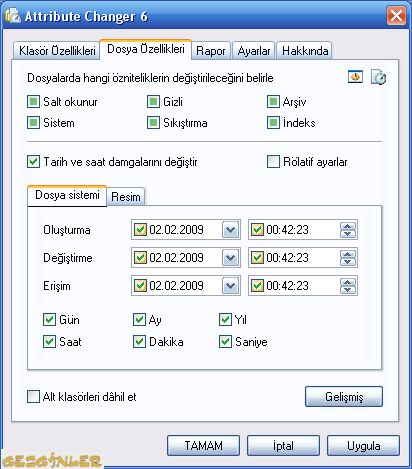This screenshot has height=469, width=412.
Task: Check Alt klasörleri dâhil et
Action: (33, 397)
